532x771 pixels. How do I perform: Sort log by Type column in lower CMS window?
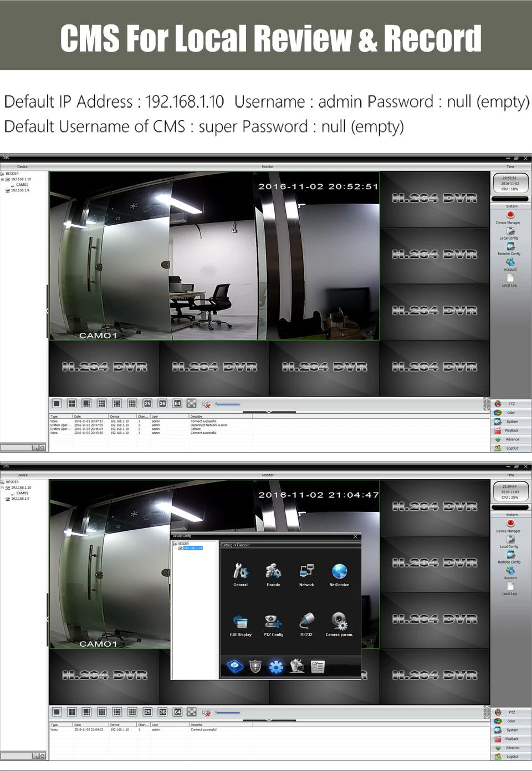click(x=61, y=724)
